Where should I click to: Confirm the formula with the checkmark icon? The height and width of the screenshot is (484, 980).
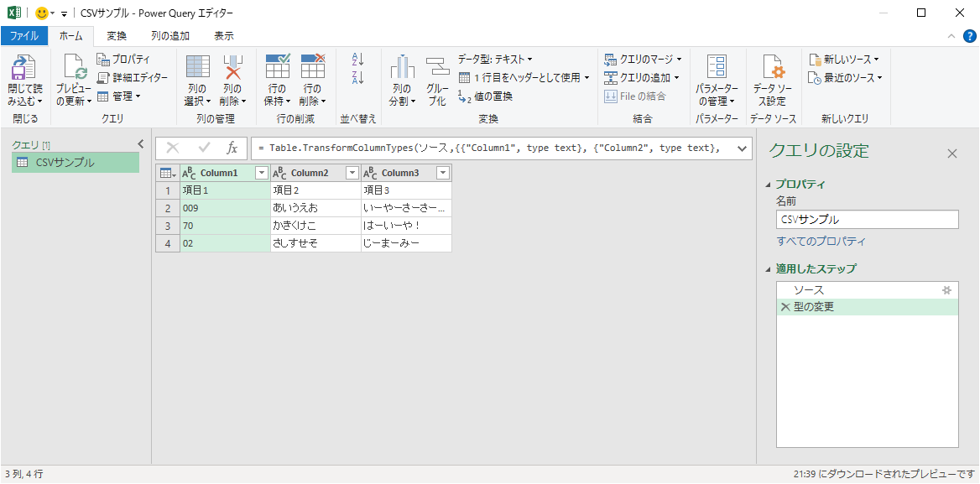point(204,148)
